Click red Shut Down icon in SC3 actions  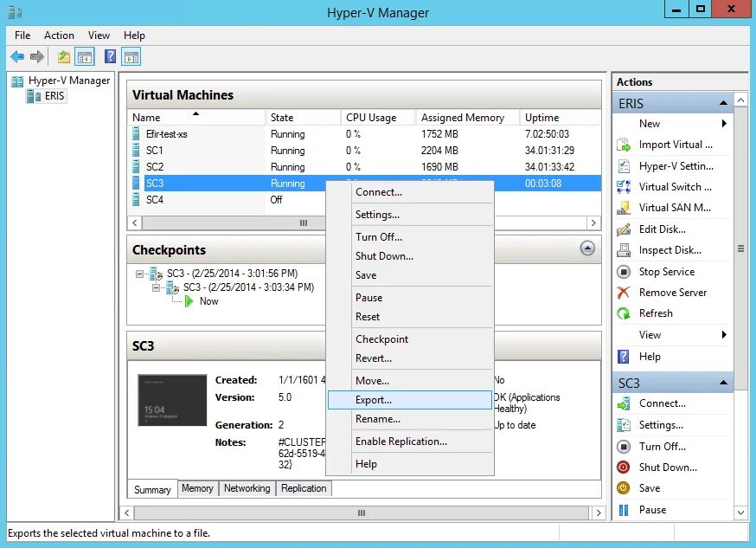tap(624, 467)
